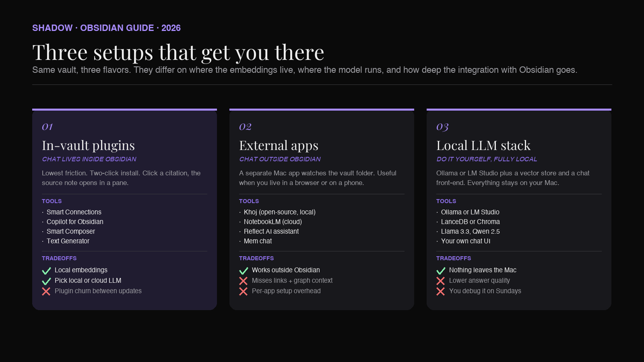Click 'Lowest friction. Two-click install' description
Viewport: 644px width, 362px height.
tap(121, 178)
